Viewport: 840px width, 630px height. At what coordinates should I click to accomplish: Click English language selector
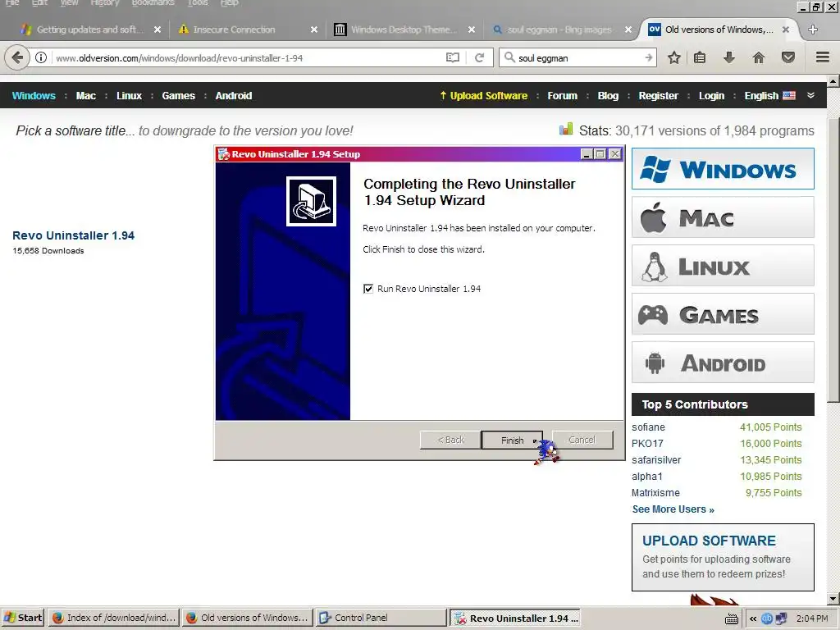[x=769, y=95]
